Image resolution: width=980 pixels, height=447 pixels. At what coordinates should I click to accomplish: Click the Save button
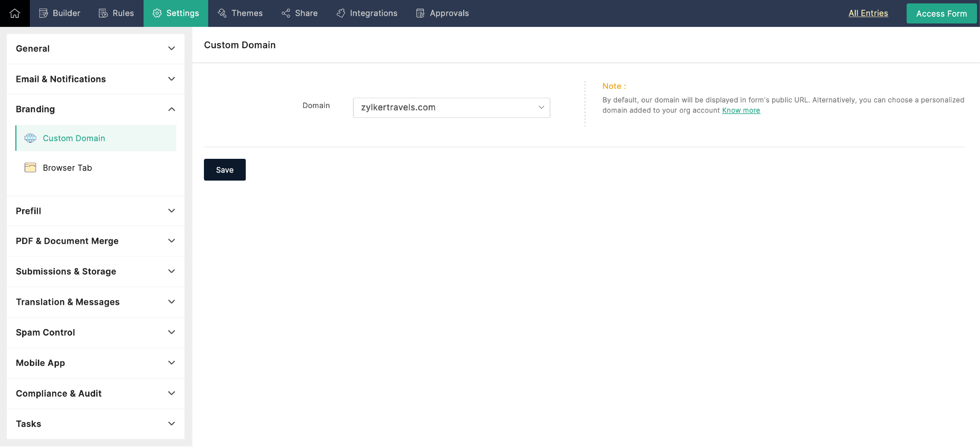pyautogui.click(x=224, y=169)
